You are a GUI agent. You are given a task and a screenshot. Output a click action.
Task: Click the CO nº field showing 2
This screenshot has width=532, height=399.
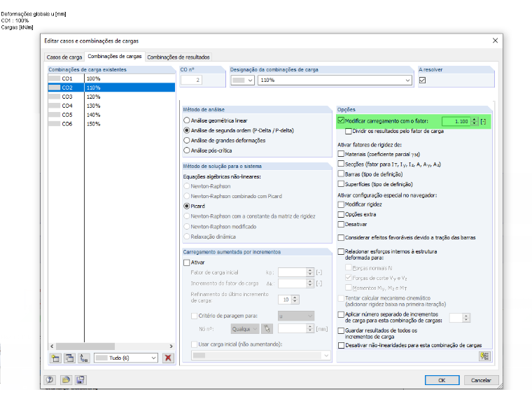[191, 80]
